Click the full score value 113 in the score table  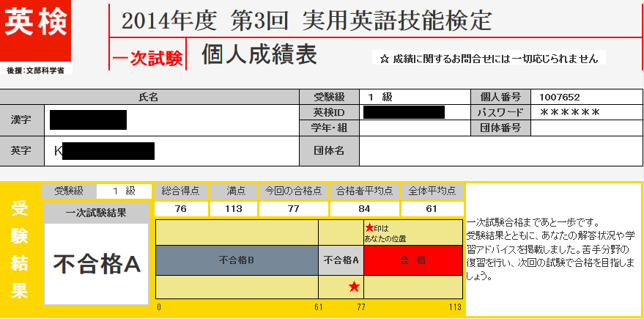tap(233, 209)
